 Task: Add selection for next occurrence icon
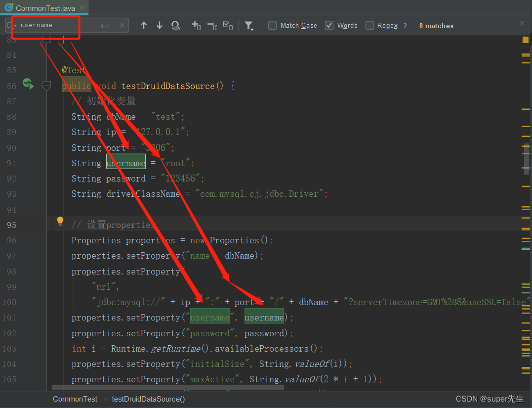click(197, 26)
